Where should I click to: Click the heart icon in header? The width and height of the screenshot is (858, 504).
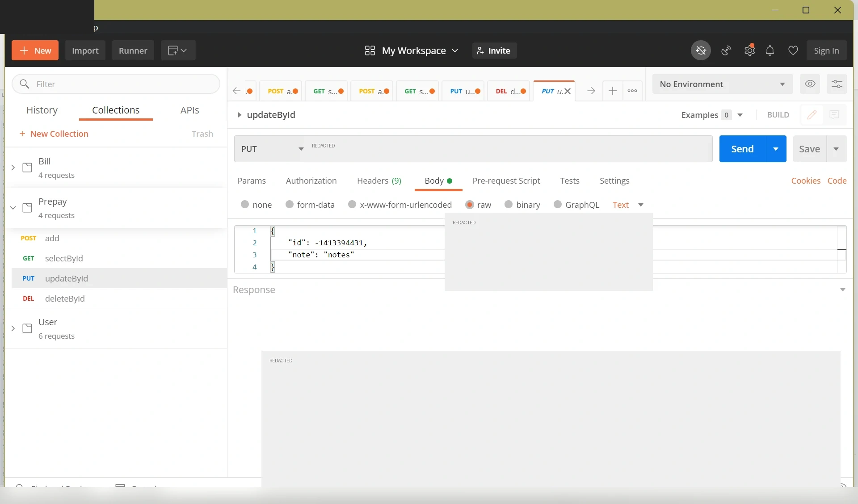point(793,50)
